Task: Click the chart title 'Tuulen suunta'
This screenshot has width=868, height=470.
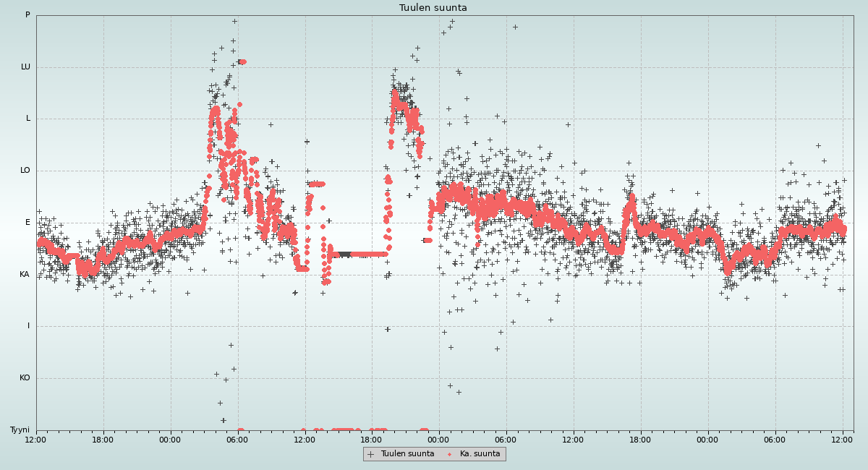Action: (x=433, y=8)
